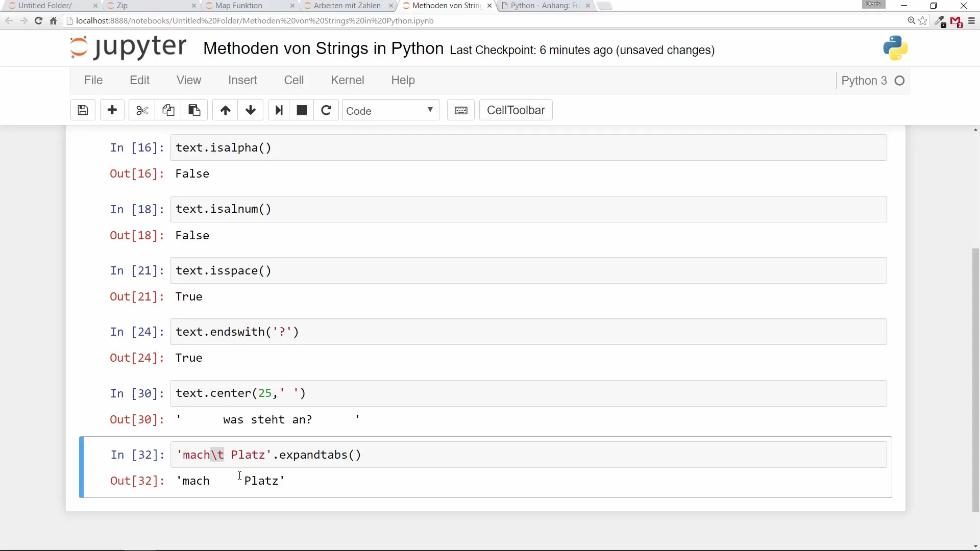Click the text.center(25,' ') input cell
The image size is (980, 551).
pyautogui.click(x=528, y=393)
